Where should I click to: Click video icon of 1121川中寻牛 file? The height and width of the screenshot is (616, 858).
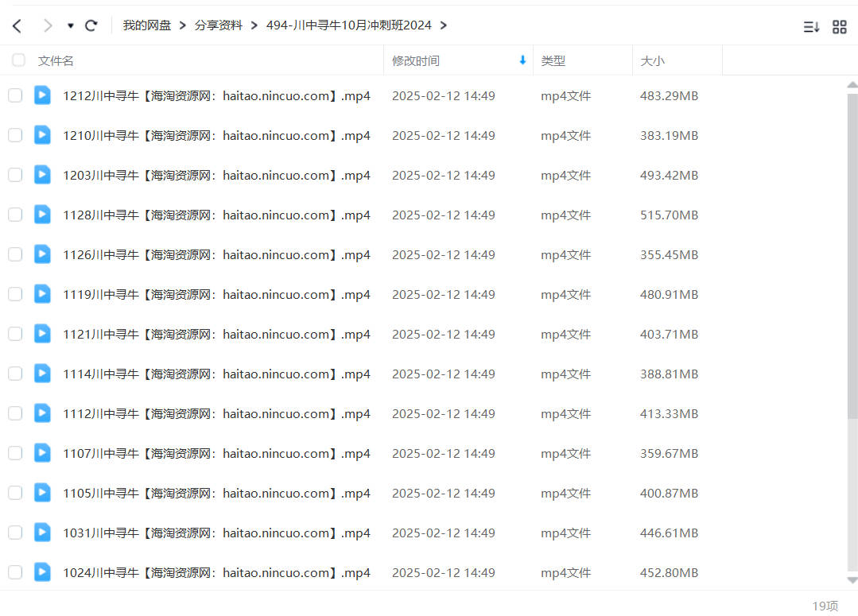pos(42,333)
